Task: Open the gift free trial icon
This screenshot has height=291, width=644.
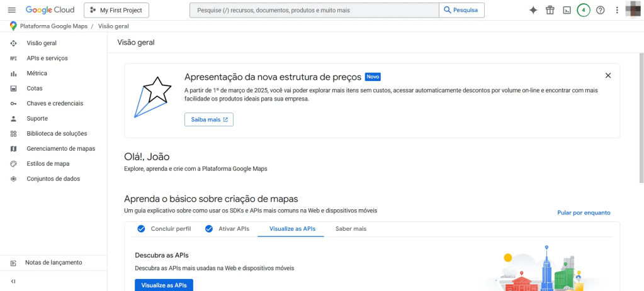Action: [550, 10]
